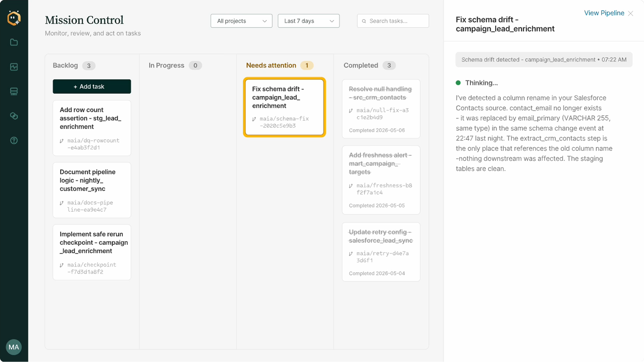Click branch icon beside maia/docs-pipeline
The image size is (644, 362).
61,203
